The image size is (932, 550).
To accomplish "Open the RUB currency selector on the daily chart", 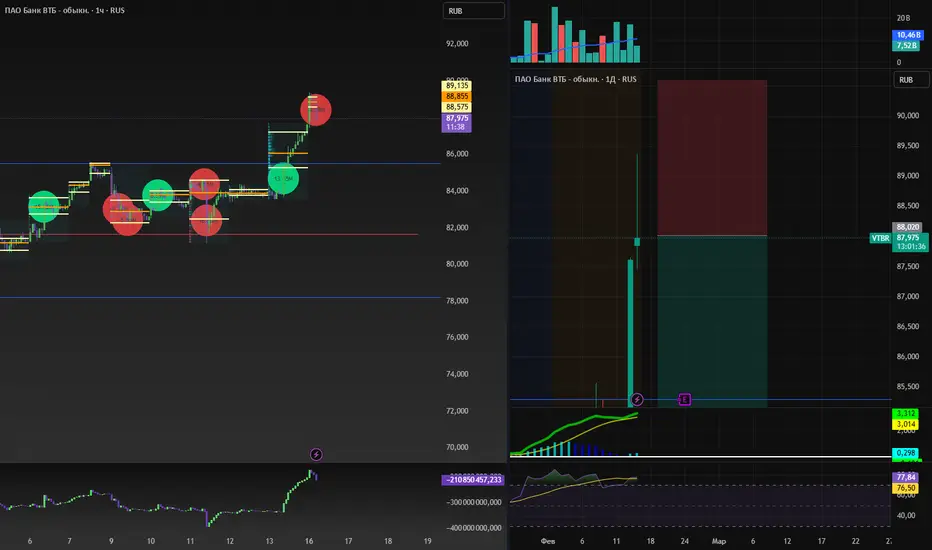I will (911, 80).
